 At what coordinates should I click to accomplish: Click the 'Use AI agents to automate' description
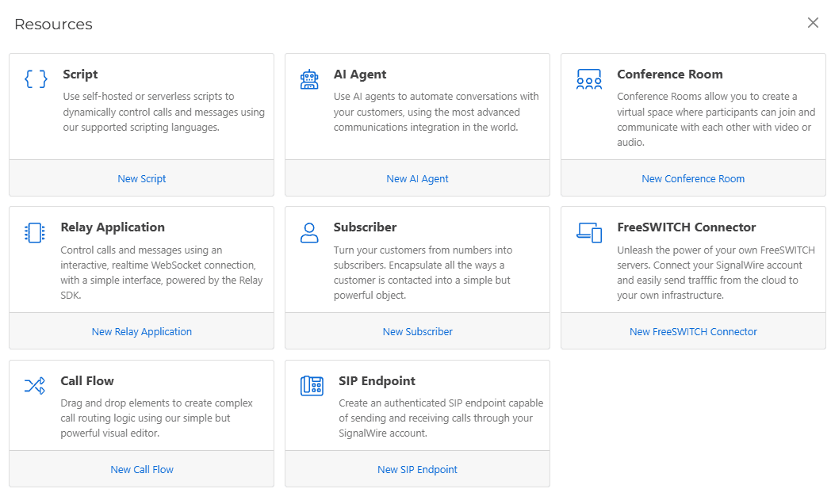tap(436, 112)
